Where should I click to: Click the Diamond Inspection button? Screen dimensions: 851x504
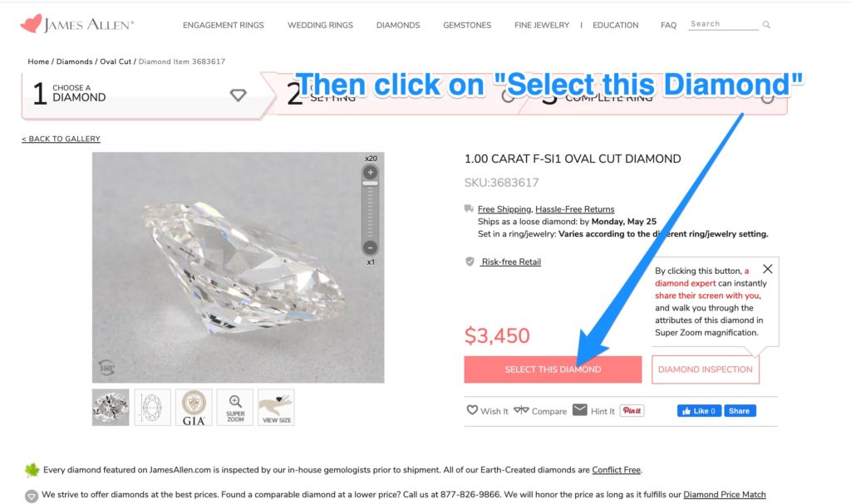coord(705,369)
